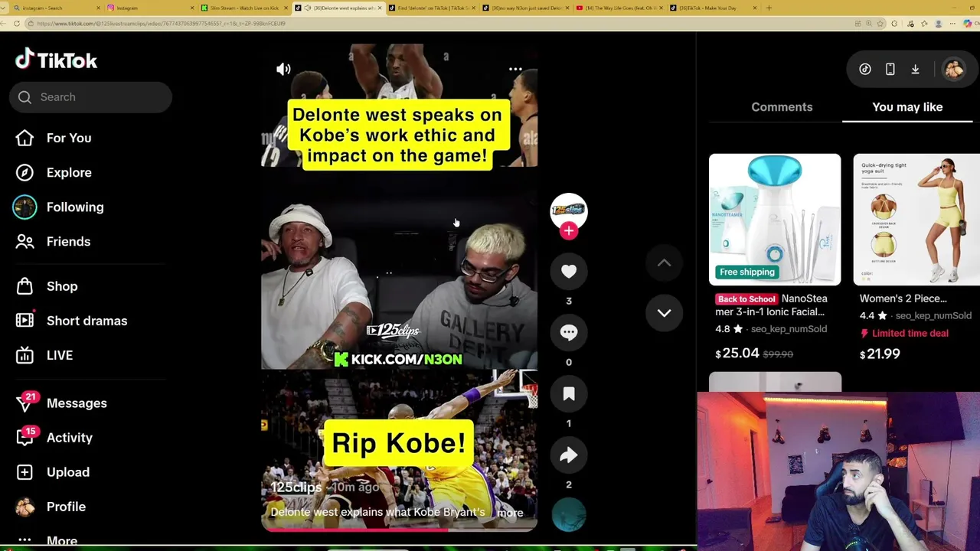This screenshot has width=980, height=551.
Task: Click the $25.04 price on NanoSteamer
Action: click(x=737, y=354)
